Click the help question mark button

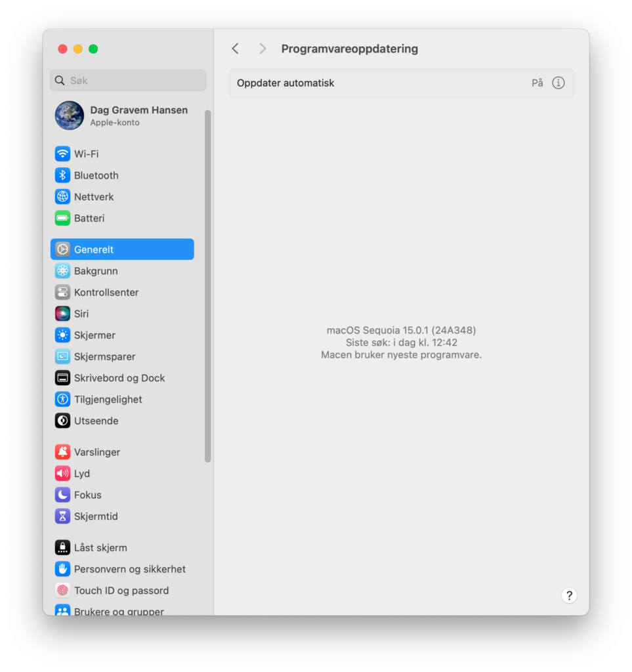point(569,595)
